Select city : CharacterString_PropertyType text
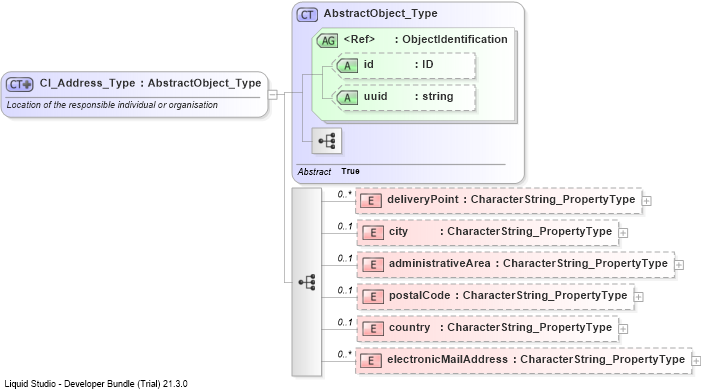 [x=500, y=232]
